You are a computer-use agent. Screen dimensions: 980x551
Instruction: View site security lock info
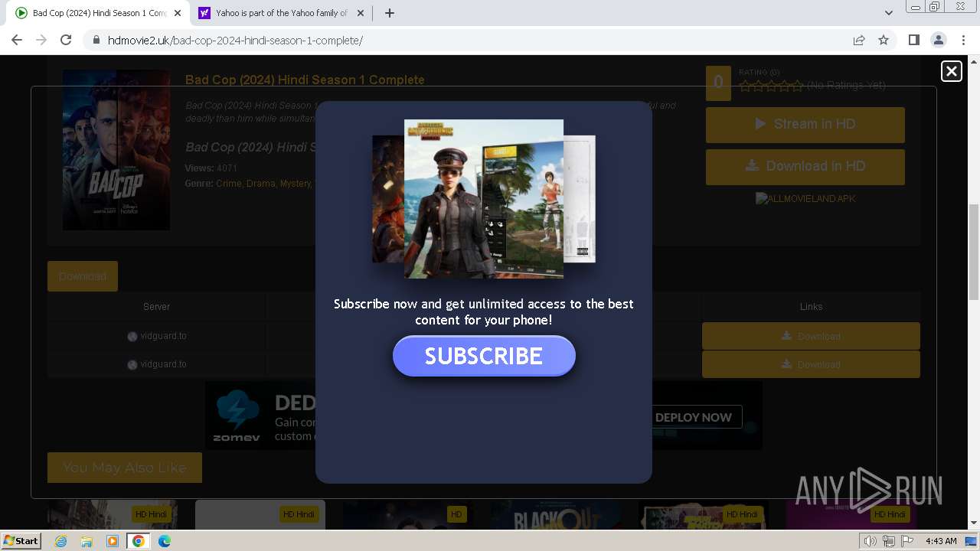tap(96, 40)
